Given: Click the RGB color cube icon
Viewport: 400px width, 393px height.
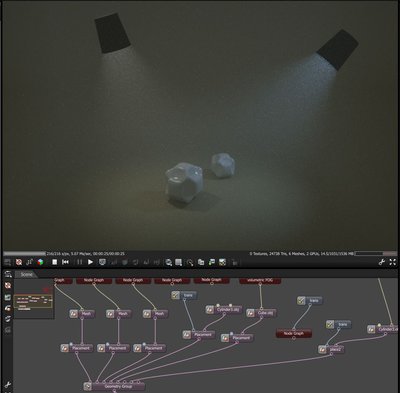Looking at the screenshot, I should [x=41, y=262].
